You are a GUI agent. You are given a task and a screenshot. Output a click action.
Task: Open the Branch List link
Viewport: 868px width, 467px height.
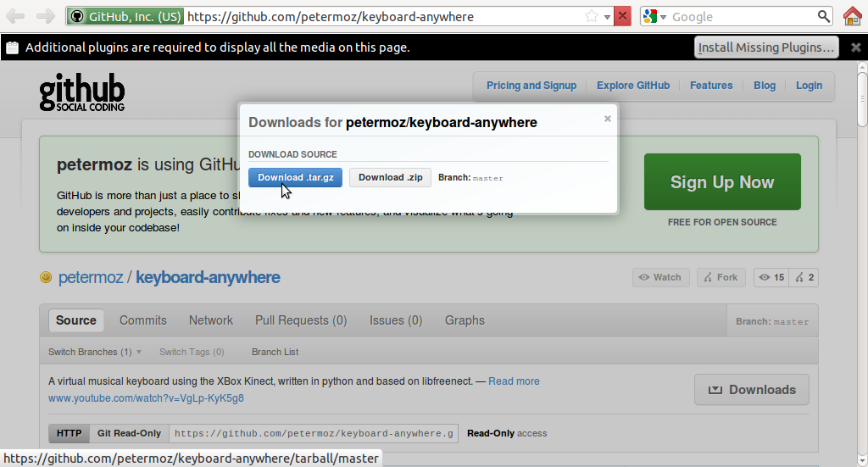(x=275, y=352)
